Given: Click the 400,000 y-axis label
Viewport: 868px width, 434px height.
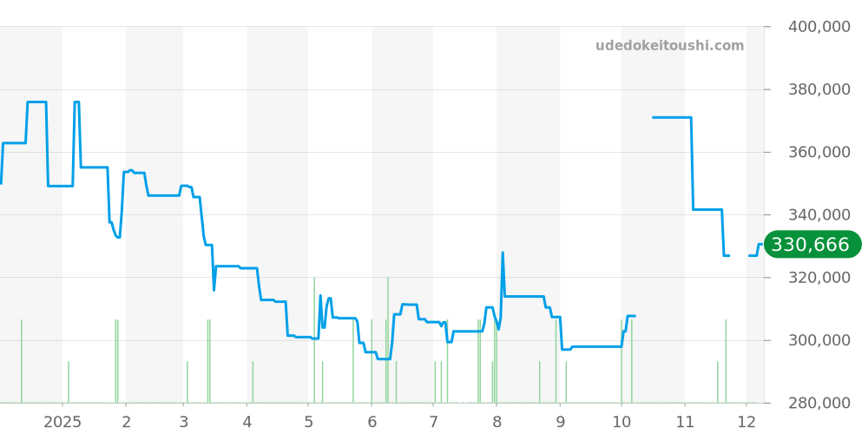Looking at the screenshot, I should (819, 27).
